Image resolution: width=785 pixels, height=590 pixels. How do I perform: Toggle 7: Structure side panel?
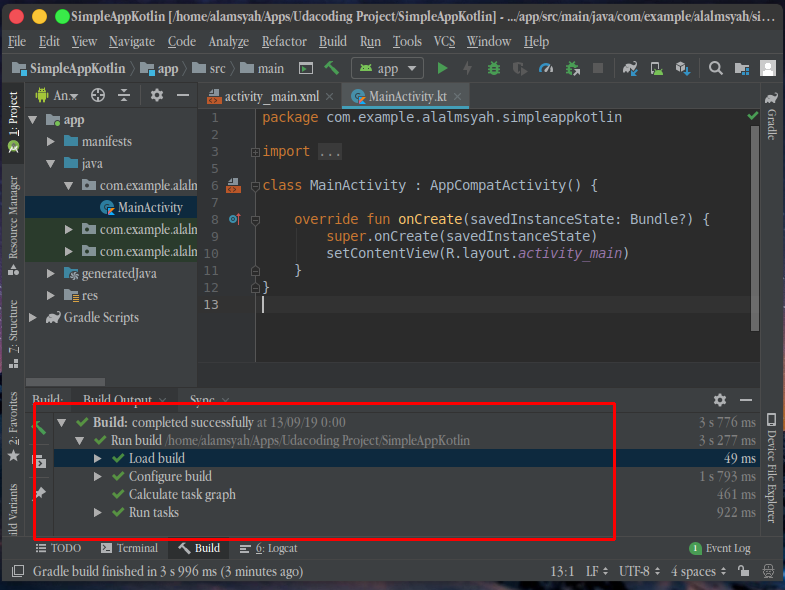[x=13, y=334]
